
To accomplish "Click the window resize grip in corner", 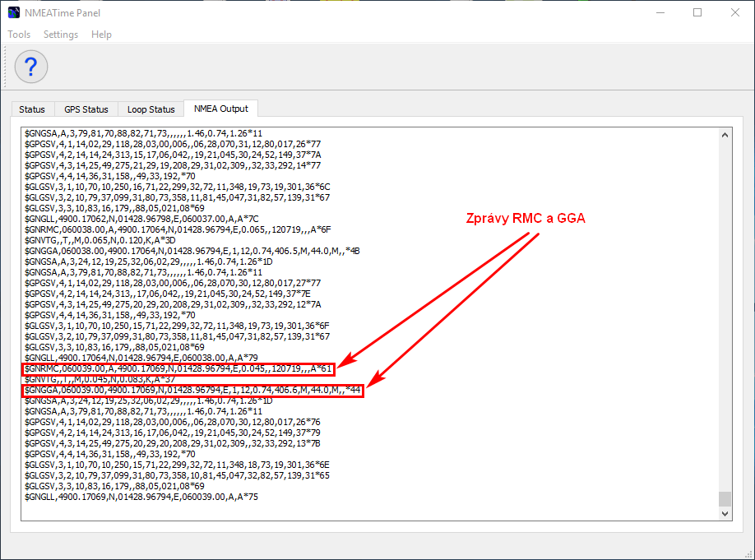I will 748,553.
